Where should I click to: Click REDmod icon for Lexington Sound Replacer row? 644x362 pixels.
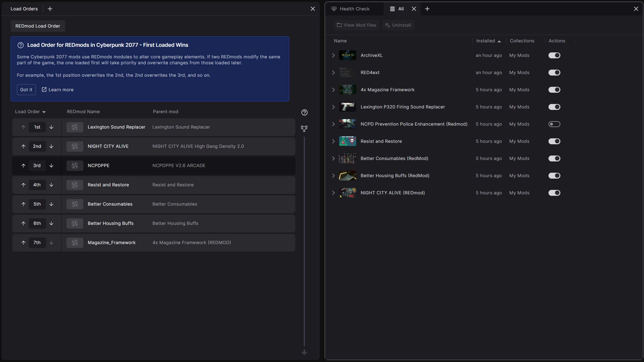tap(75, 127)
